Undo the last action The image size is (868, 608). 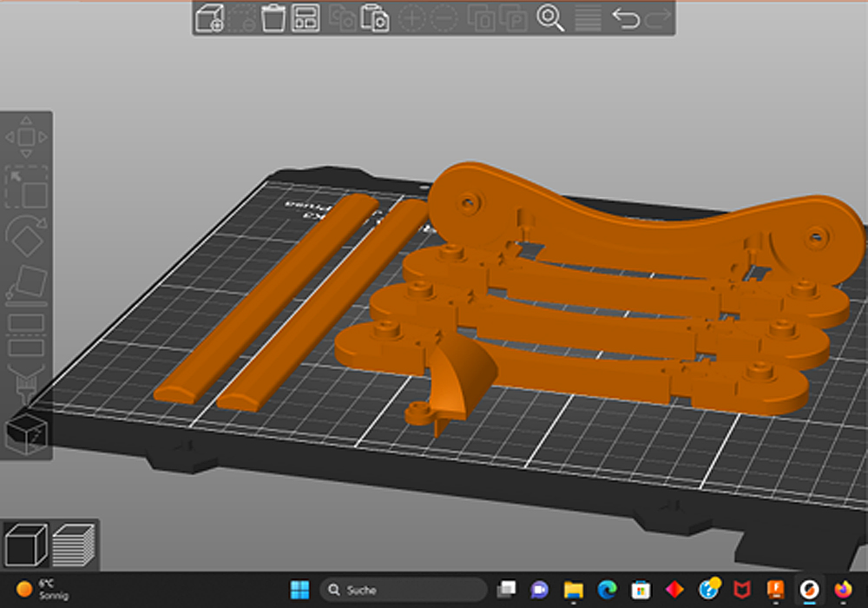click(x=625, y=18)
